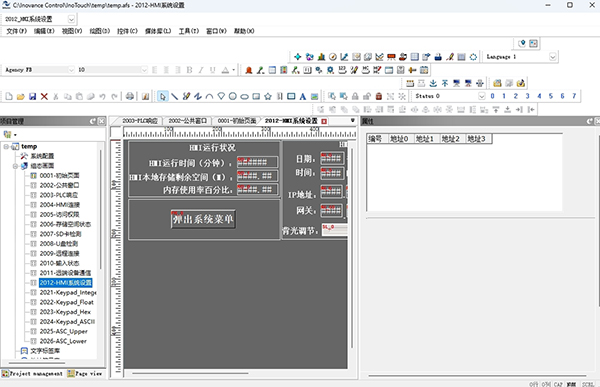Click the bar chart control icon

click(321, 57)
